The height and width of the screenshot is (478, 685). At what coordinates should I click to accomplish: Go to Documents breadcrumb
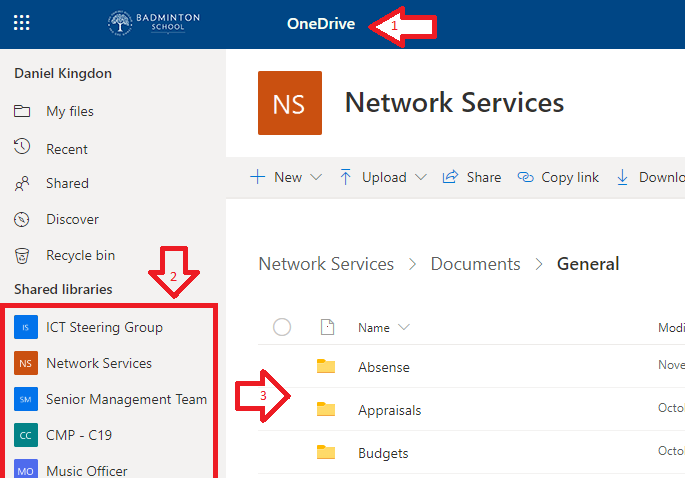[x=475, y=264]
